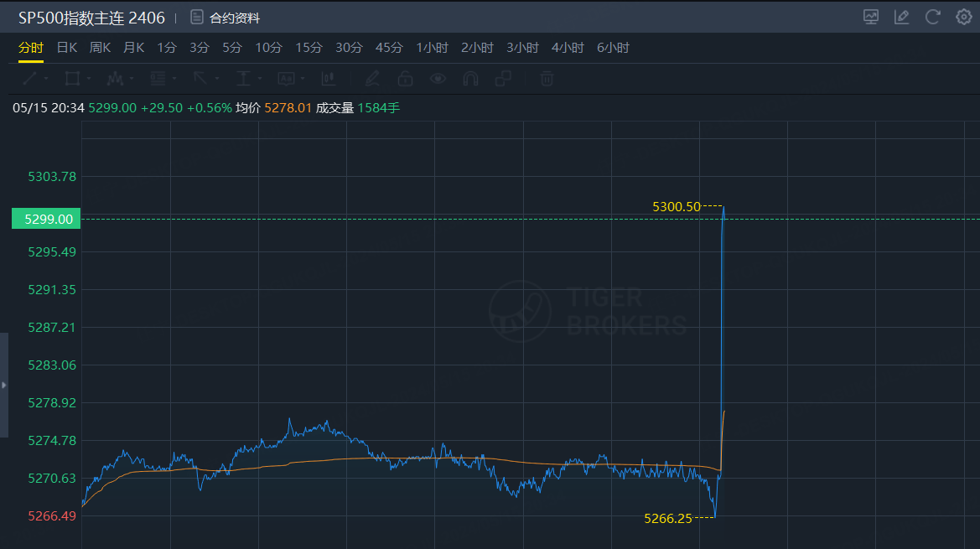Select the 5分 timeframe
The height and width of the screenshot is (549, 980).
[232, 48]
